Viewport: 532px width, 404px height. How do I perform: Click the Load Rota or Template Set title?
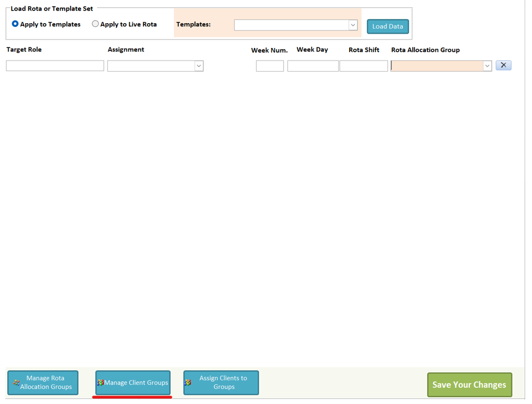point(52,9)
